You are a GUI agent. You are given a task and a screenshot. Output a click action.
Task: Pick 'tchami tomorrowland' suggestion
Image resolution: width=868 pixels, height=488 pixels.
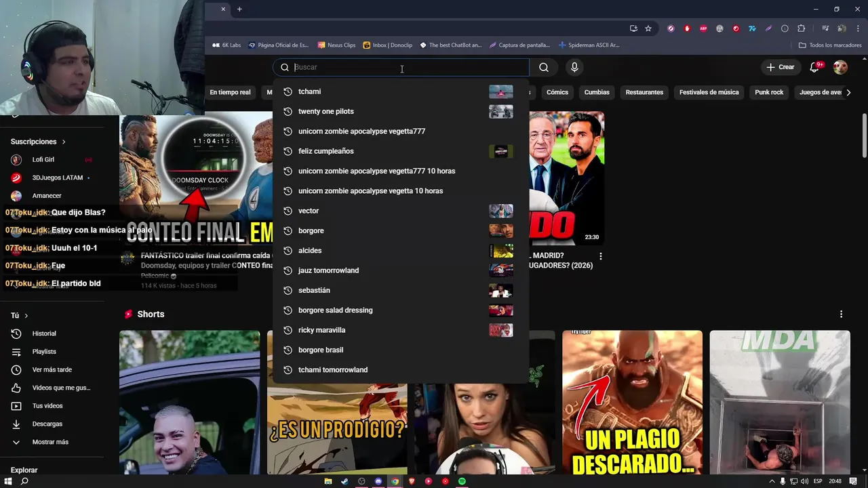click(401, 370)
